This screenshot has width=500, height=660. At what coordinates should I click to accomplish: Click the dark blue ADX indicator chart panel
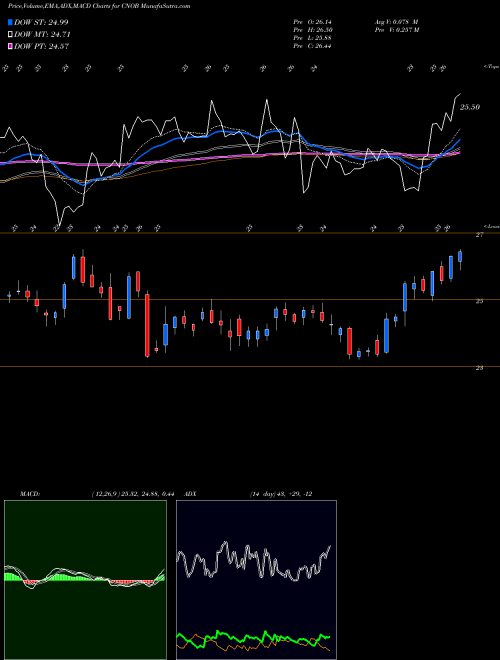pos(256,580)
